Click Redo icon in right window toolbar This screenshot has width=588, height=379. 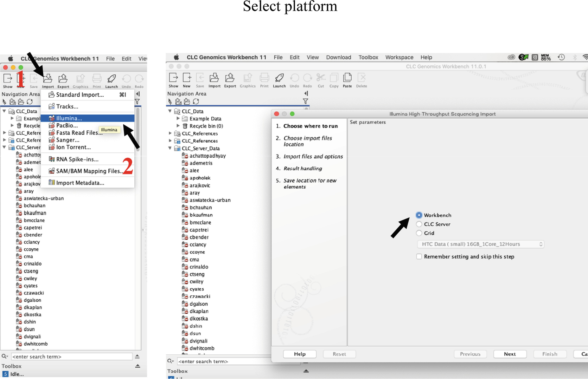click(308, 78)
